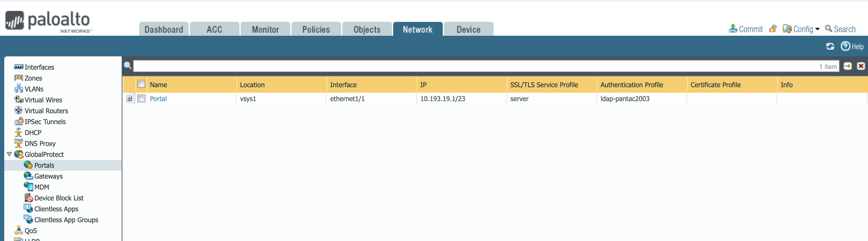This screenshot has width=868, height=241.
Task: Select Gateways under GlobalProtect
Action: coord(48,176)
